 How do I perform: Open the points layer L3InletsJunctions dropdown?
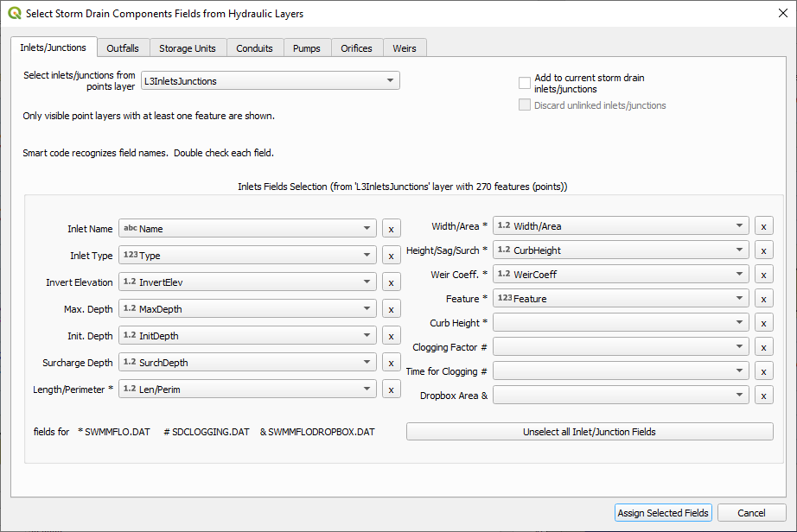tap(270, 81)
